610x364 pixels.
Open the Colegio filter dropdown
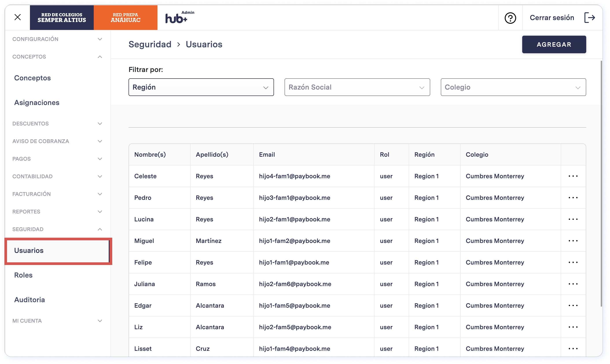click(513, 87)
